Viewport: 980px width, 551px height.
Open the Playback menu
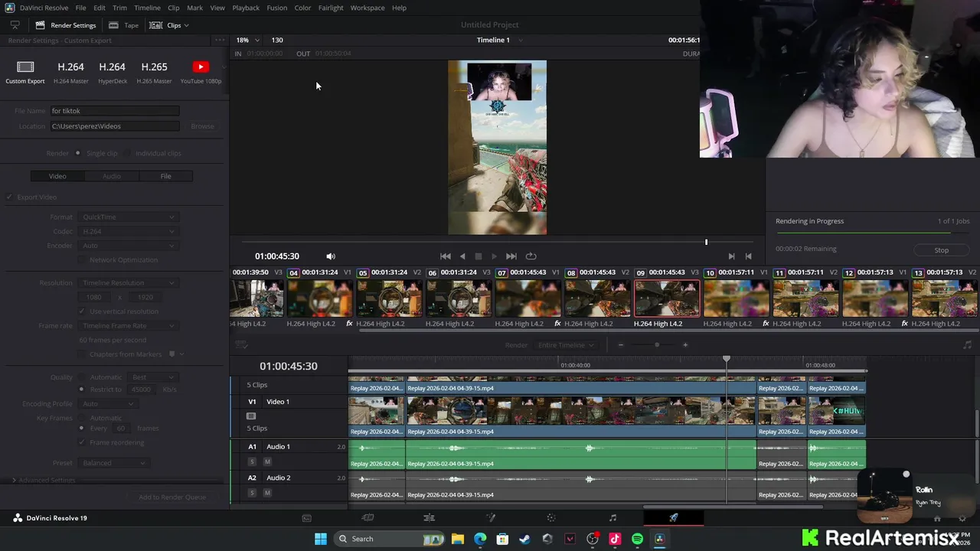coord(246,8)
